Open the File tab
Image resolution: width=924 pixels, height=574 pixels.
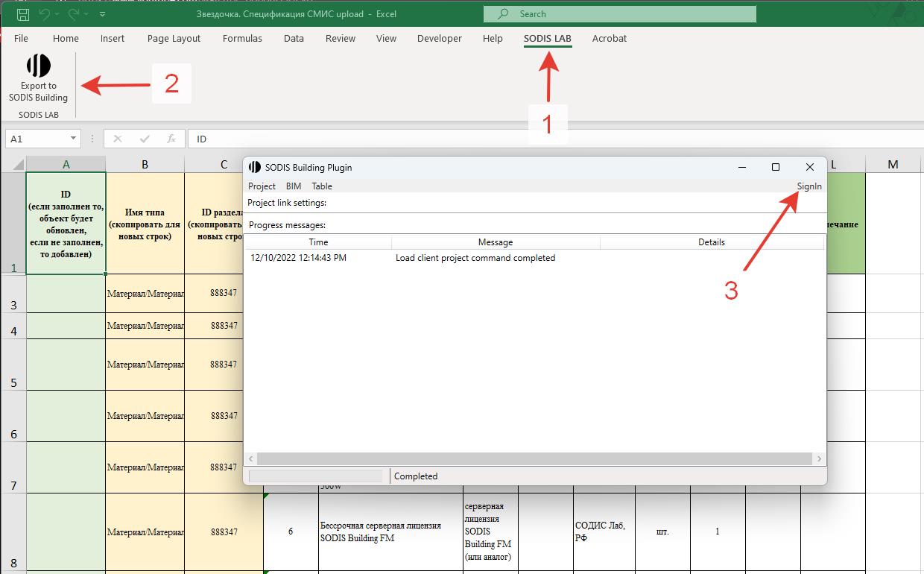22,38
